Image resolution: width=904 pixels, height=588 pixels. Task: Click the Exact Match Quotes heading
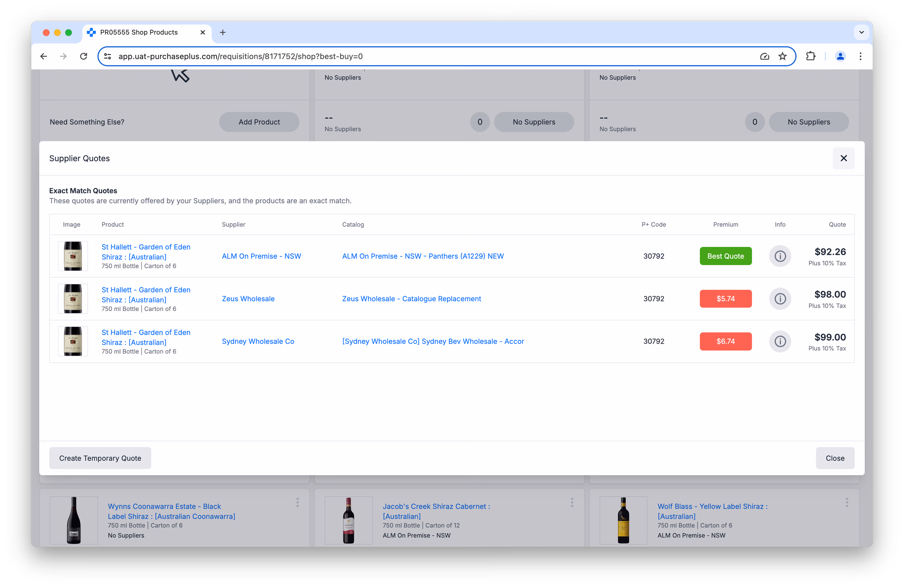pyautogui.click(x=83, y=190)
